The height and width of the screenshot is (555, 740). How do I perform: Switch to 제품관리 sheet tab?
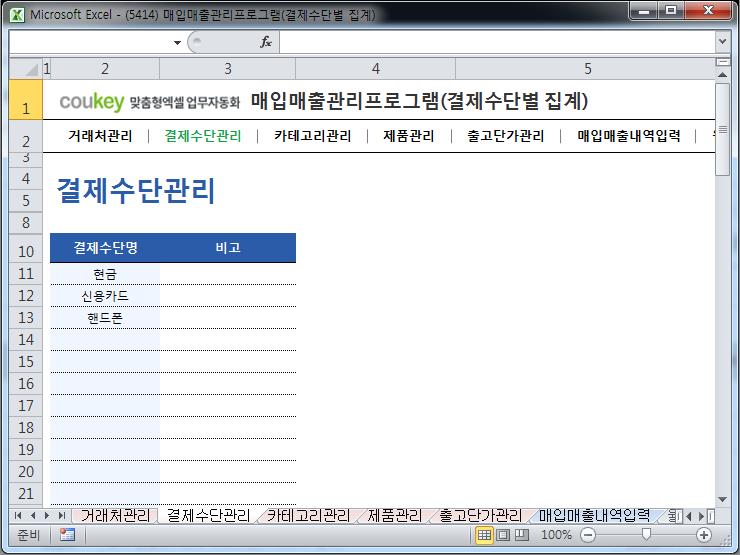tap(395, 515)
